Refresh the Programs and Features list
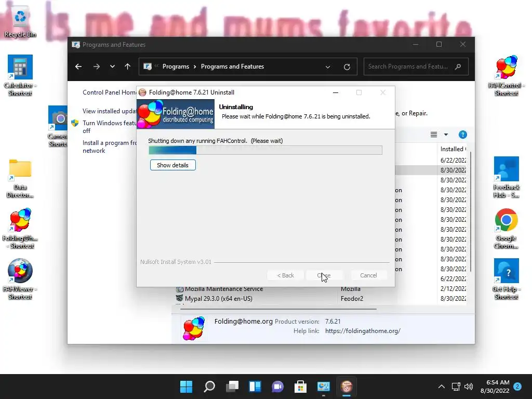Viewport: 532px width, 399px height. coord(347,66)
